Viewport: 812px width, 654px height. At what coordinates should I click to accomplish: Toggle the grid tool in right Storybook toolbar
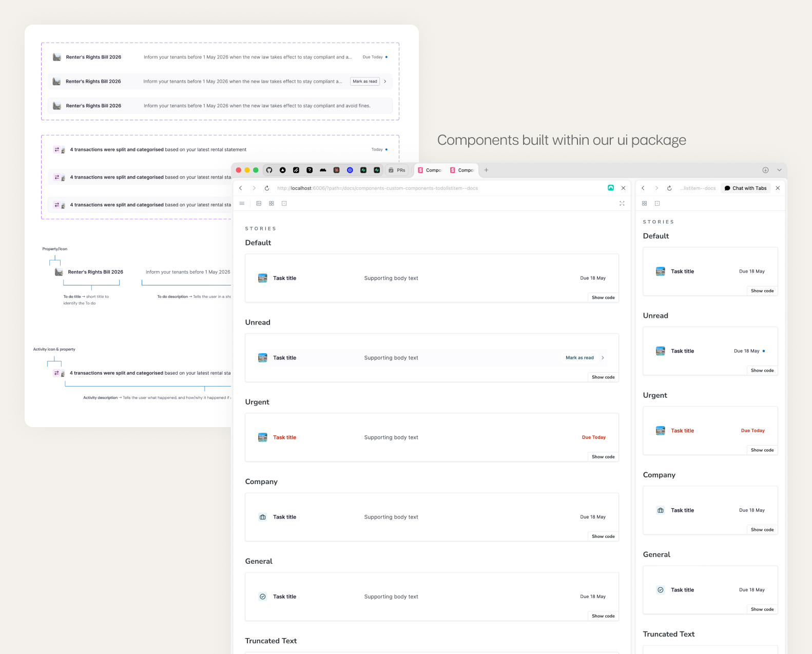(645, 203)
